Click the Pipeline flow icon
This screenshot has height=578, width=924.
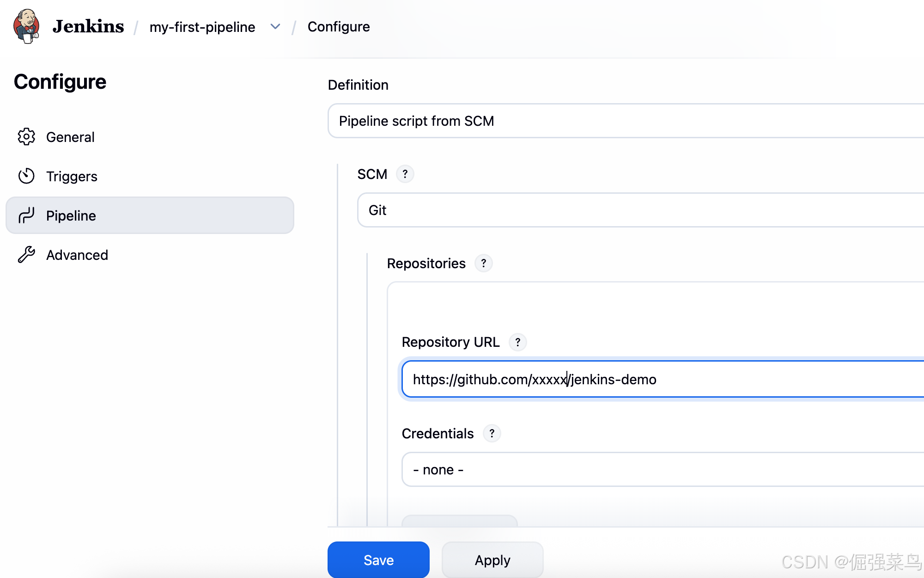[26, 215]
